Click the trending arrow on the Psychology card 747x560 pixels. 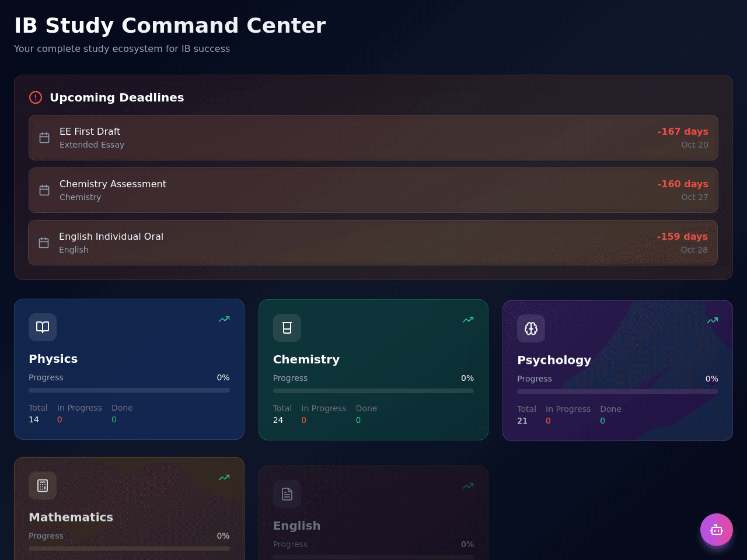(x=713, y=320)
